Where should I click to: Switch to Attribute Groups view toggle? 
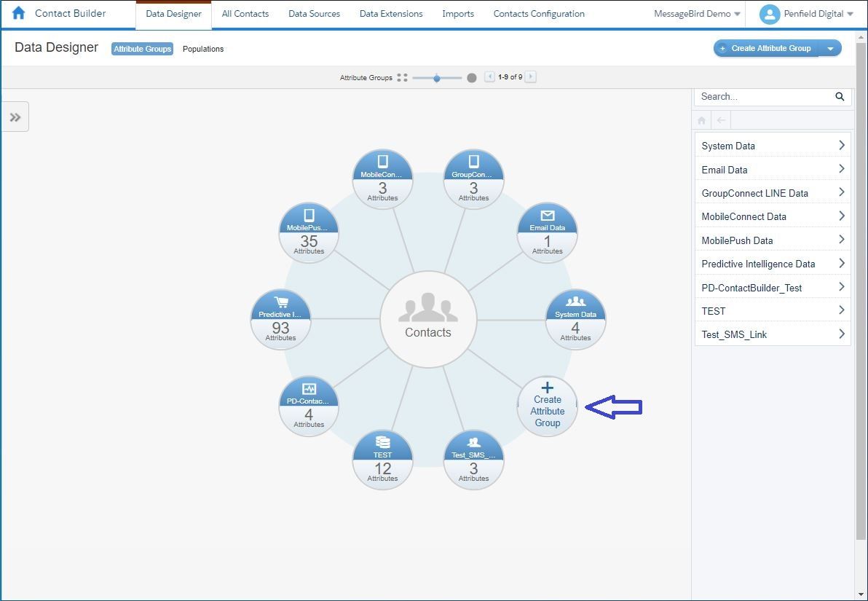[142, 49]
